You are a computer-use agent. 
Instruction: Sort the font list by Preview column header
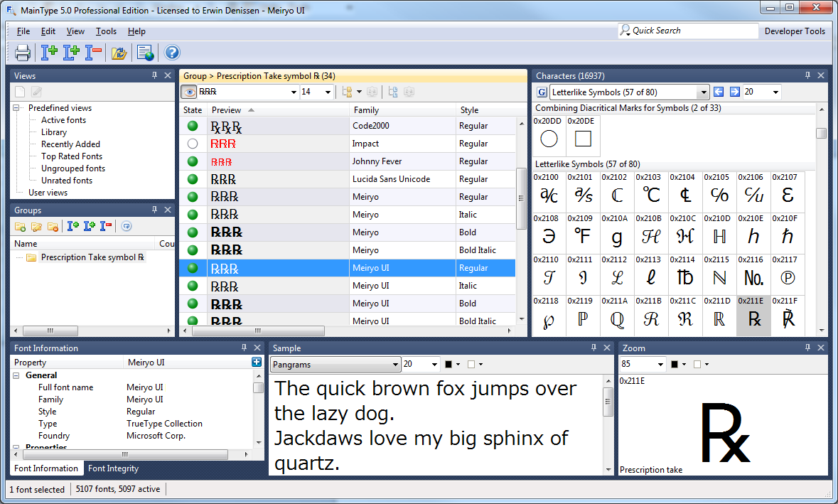pyautogui.click(x=278, y=110)
